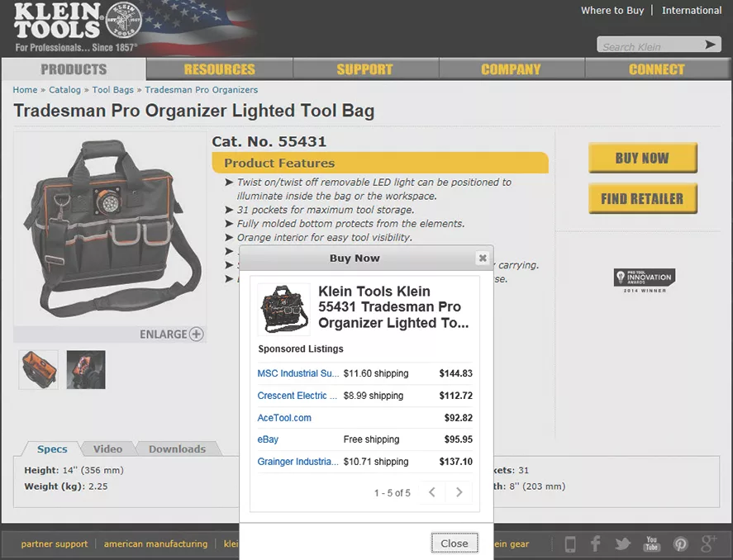Switch to the Downloads tab

coord(177,448)
